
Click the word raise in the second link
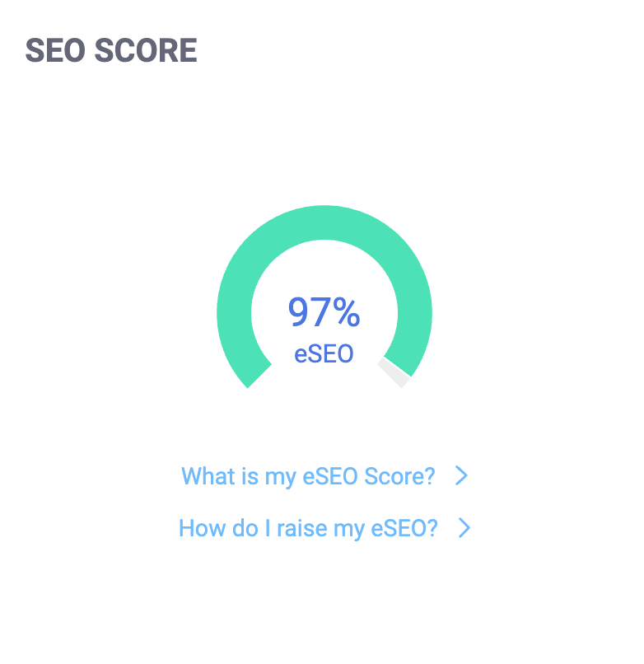point(302,529)
